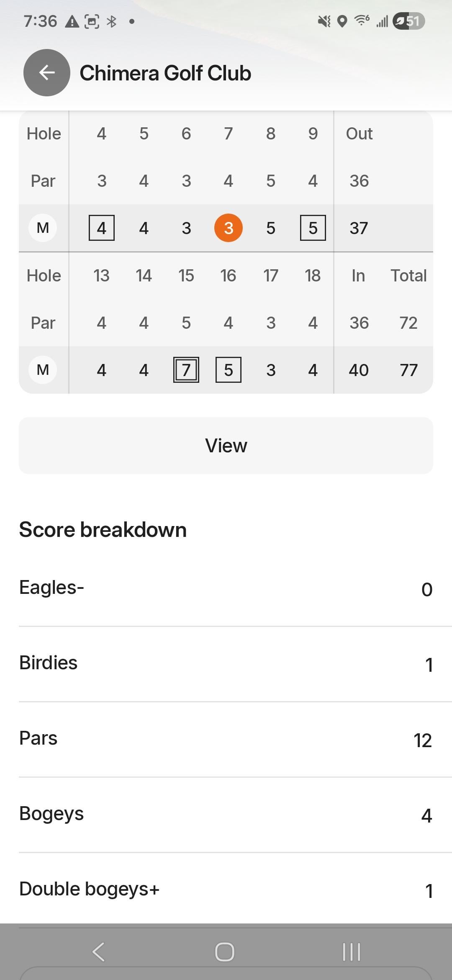
Task: Tap the back arrow button
Action: (x=46, y=73)
